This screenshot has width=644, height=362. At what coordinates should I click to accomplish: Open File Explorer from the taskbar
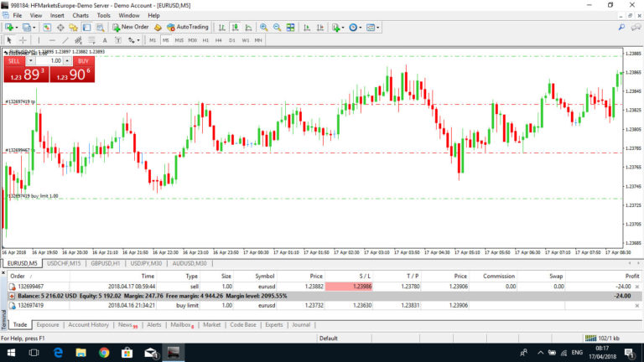pos(80,353)
